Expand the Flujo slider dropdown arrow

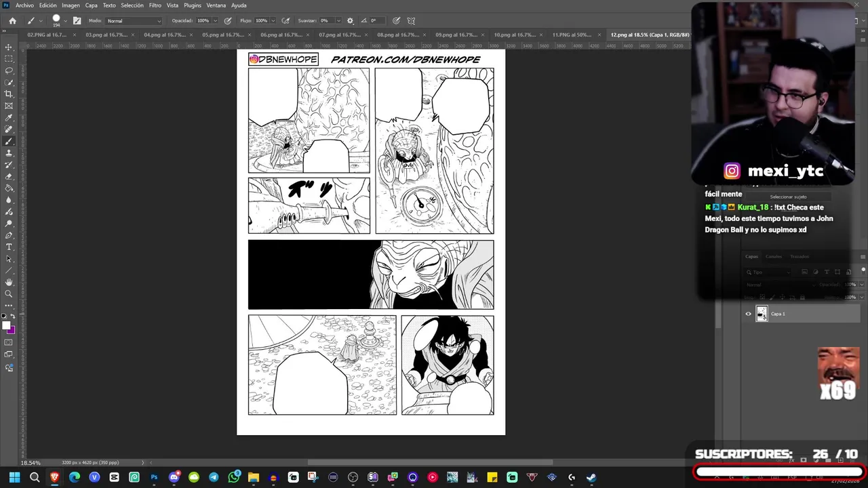tap(273, 21)
